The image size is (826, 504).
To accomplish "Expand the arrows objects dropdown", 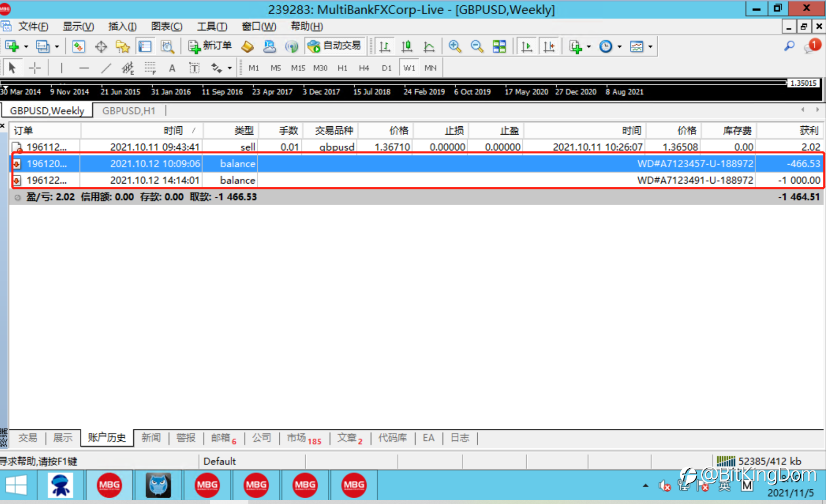I will click(229, 68).
